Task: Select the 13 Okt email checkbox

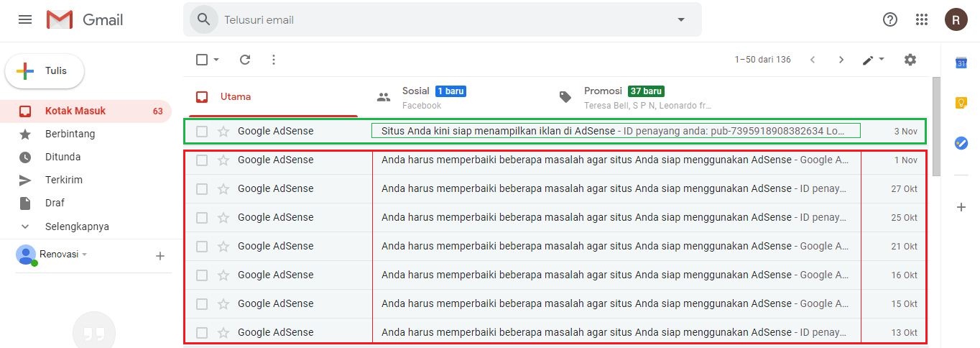Action: tap(202, 332)
